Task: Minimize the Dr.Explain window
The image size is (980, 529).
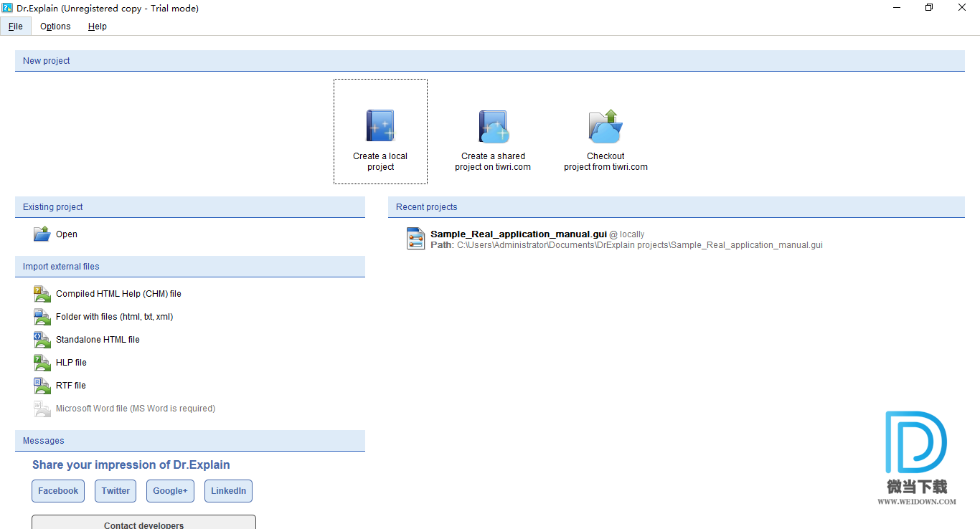Action: [x=897, y=8]
